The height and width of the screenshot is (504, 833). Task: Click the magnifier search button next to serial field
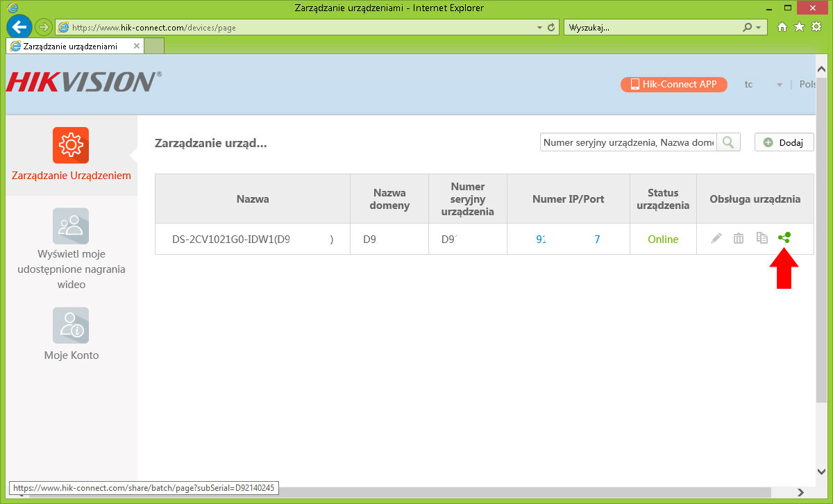728,142
